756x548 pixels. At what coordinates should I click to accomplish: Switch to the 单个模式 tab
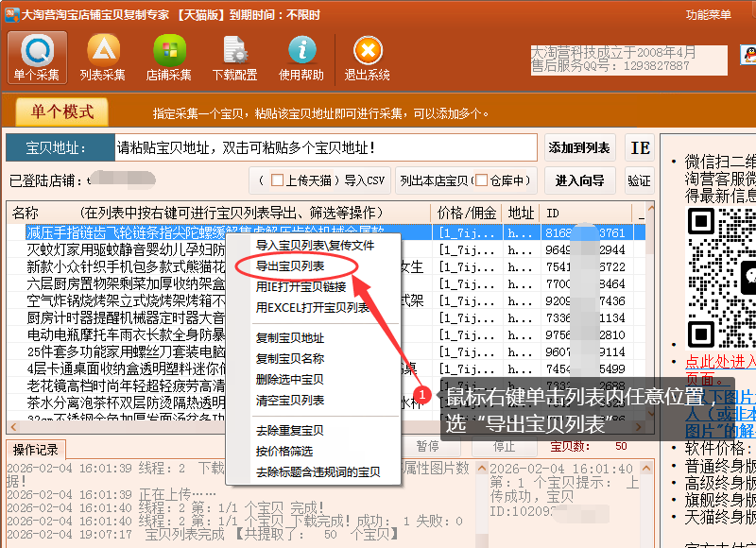pos(62,112)
